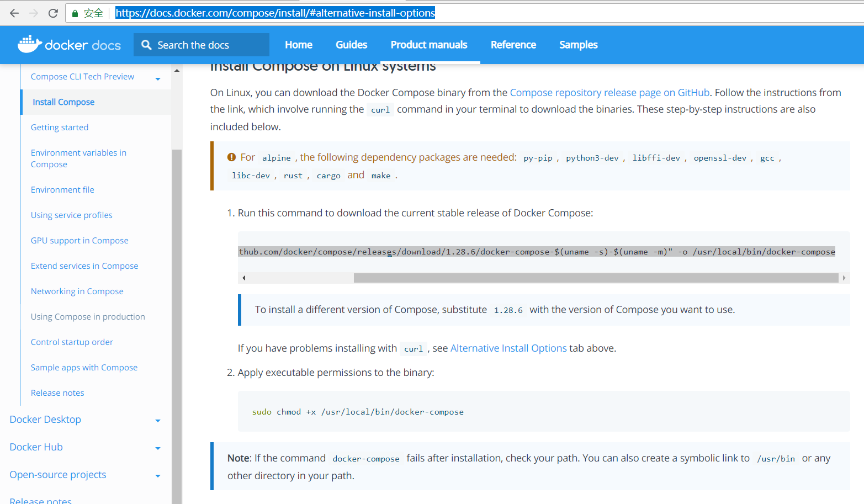Open Docker Desktop sidebar section
This screenshot has width=864, height=504.
(45, 420)
